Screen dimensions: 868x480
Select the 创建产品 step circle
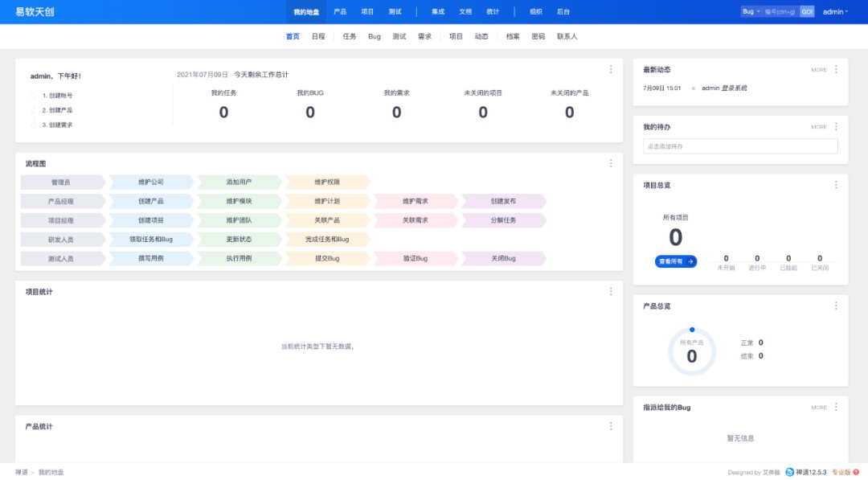[x=34, y=110]
